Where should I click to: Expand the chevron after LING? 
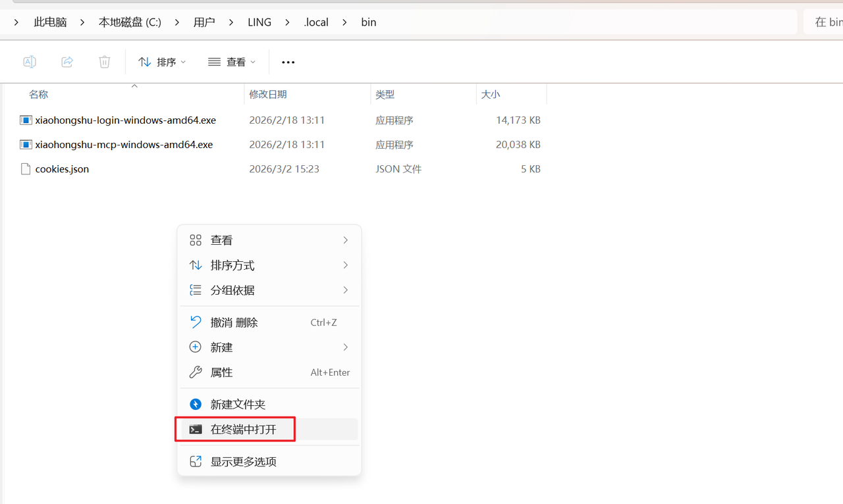coord(287,22)
